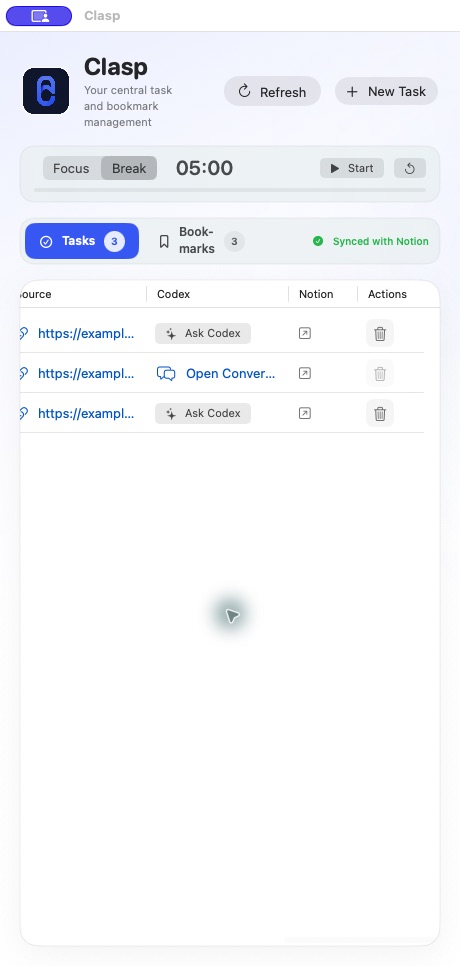Click the chat bubbles icon in second row
This screenshot has width=460, height=966.
(x=166, y=373)
